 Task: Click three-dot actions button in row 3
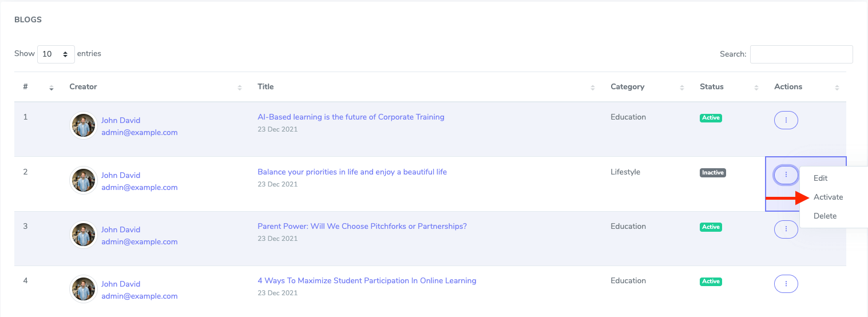click(x=786, y=229)
